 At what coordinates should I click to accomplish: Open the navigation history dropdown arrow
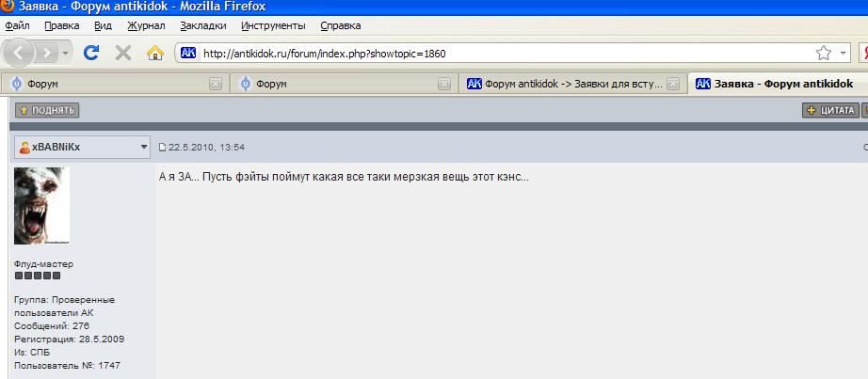[65, 53]
